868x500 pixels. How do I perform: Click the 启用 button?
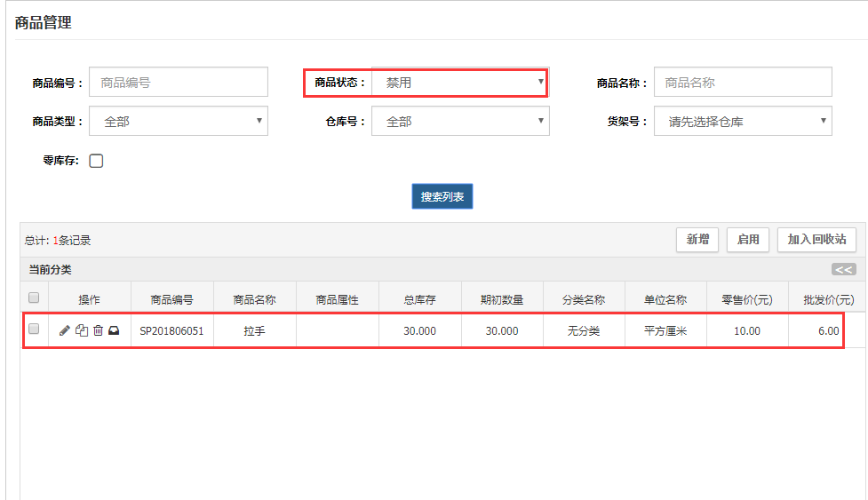[748, 239]
